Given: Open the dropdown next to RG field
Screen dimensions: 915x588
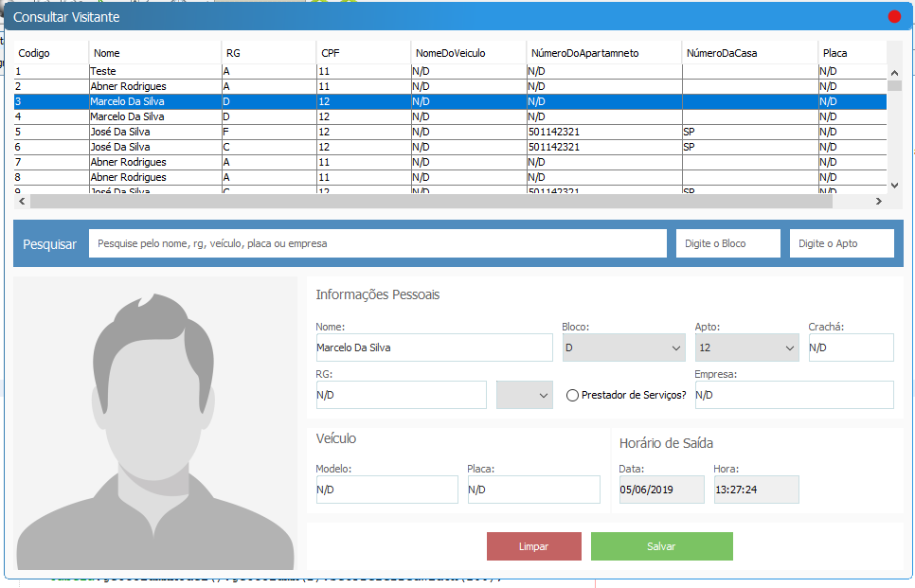Looking at the screenshot, I should [525, 395].
